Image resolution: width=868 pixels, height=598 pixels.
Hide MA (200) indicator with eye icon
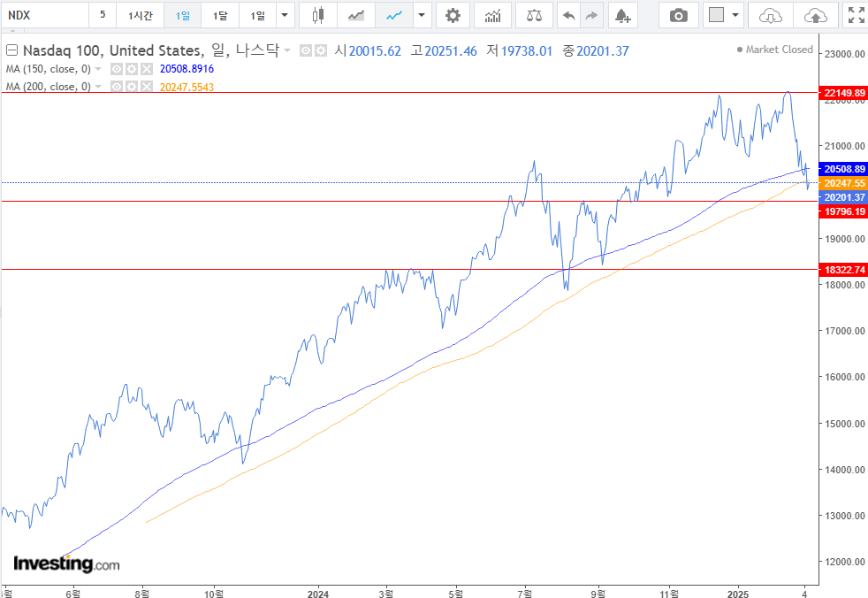point(117,87)
